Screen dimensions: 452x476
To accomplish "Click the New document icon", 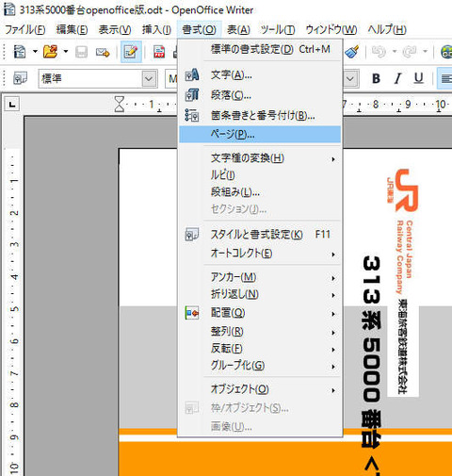I will 20,52.
